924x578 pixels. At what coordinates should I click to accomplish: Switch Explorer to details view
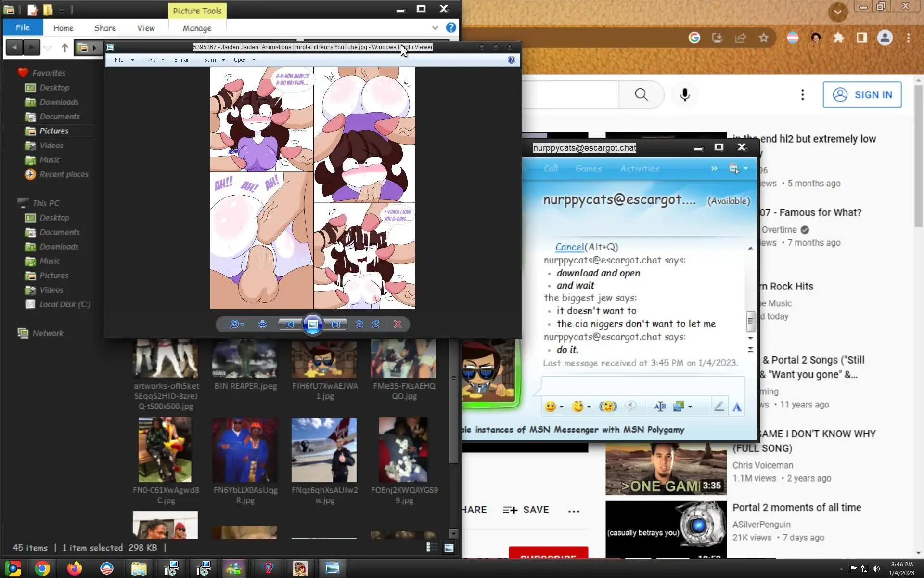click(432, 547)
